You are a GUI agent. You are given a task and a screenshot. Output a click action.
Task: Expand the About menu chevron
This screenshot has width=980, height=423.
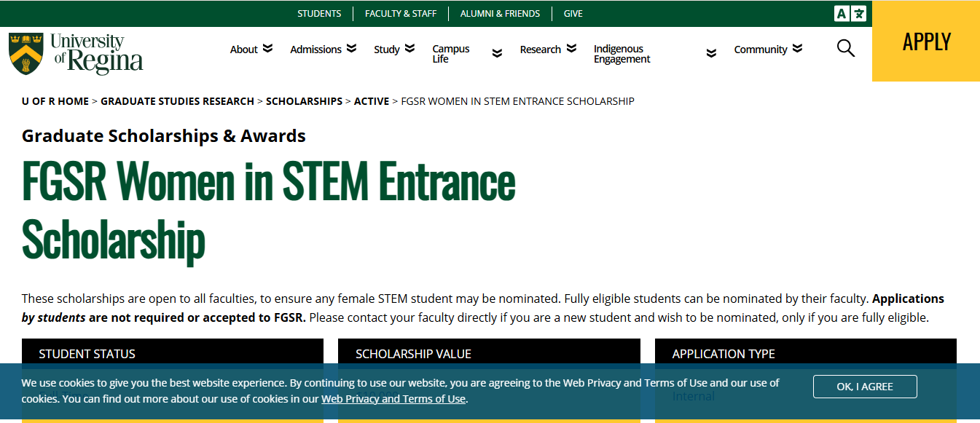[x=267, y=49]
